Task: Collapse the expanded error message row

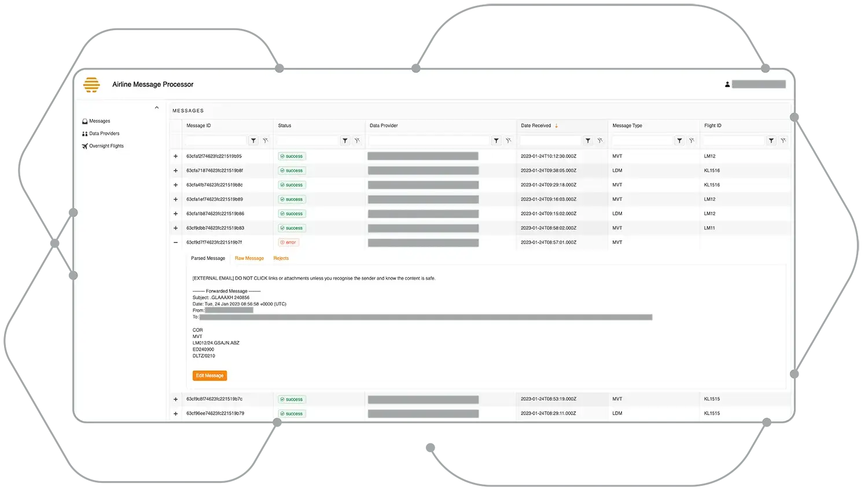Action: [176, 243]
